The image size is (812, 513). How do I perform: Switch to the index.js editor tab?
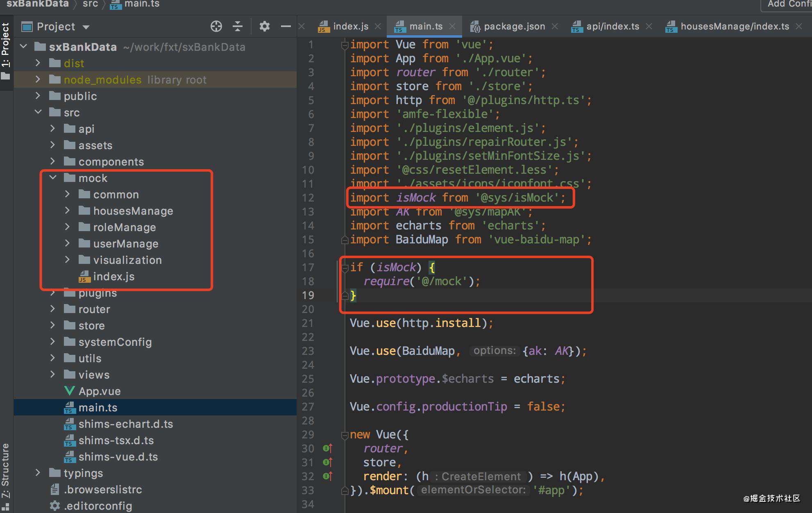[x=351, y=27]
